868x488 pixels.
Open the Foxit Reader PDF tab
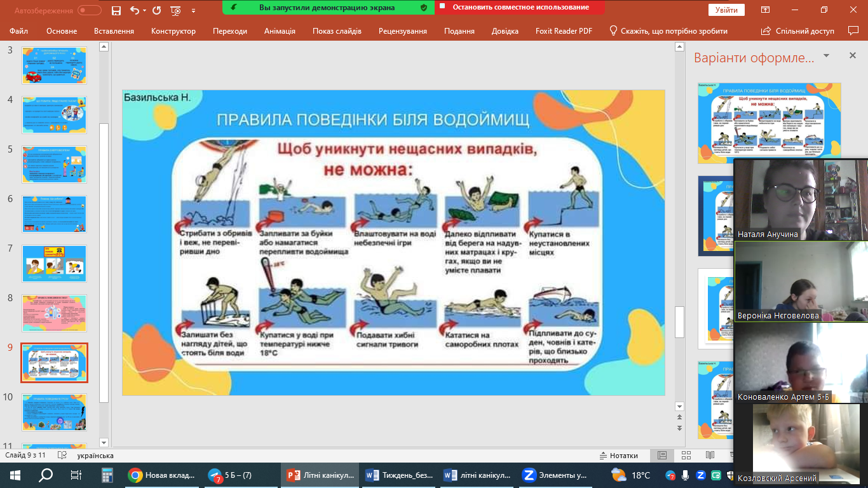[564, 31]
